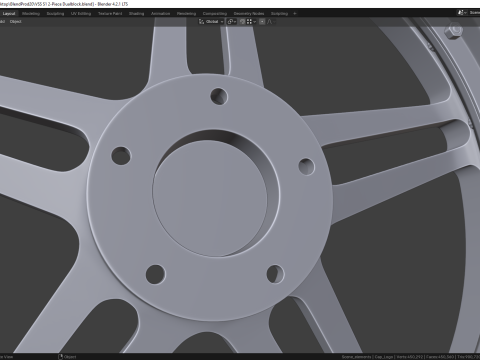
Task: Open the Compositing workspace tab
Action: pyautogui.click(x=215, y=14)
